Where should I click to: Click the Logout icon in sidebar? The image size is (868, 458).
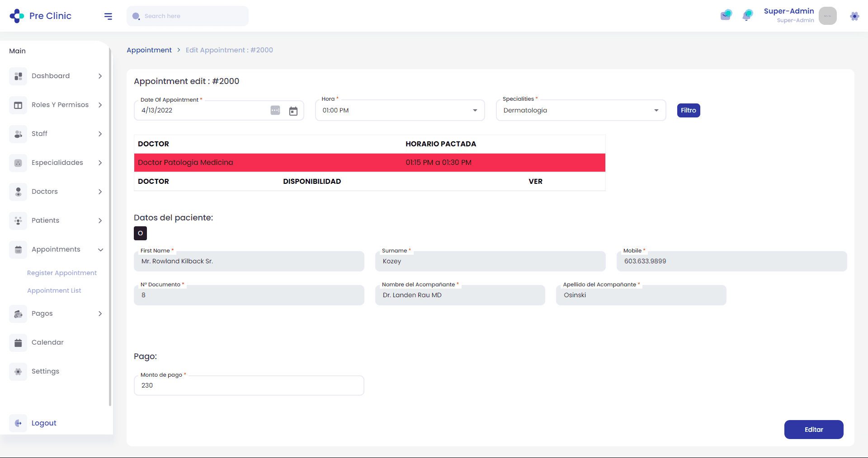coord(18,423)
